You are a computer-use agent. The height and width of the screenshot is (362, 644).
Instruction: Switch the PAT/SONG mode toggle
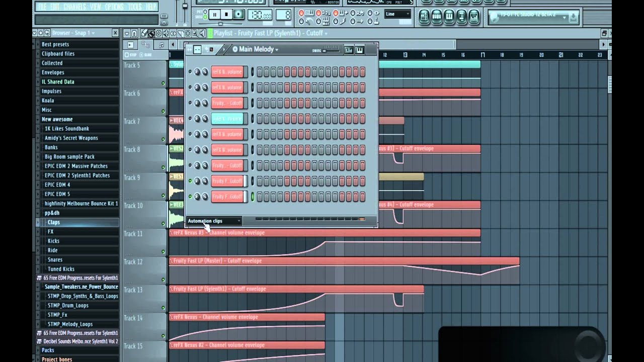(205, 15)
